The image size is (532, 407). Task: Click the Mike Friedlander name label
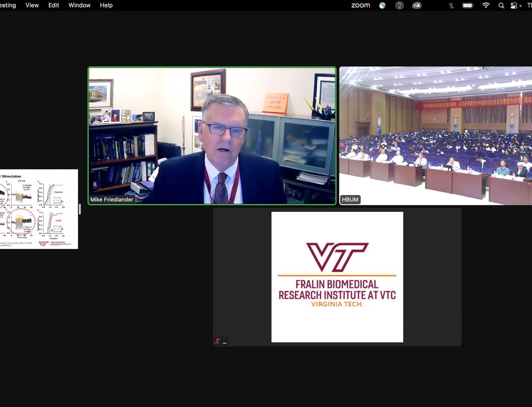click(112, 200)
